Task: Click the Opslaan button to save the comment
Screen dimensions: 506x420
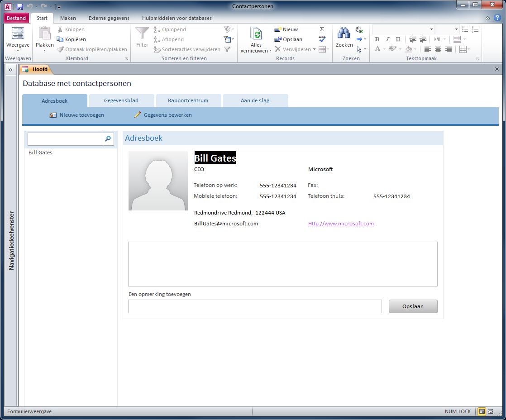Action: 413,306
